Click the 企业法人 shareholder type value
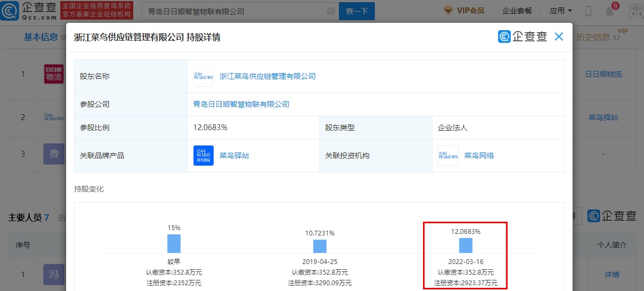This screenshot has width=644, height=291. pyautogui.click(x=453, y=128)
